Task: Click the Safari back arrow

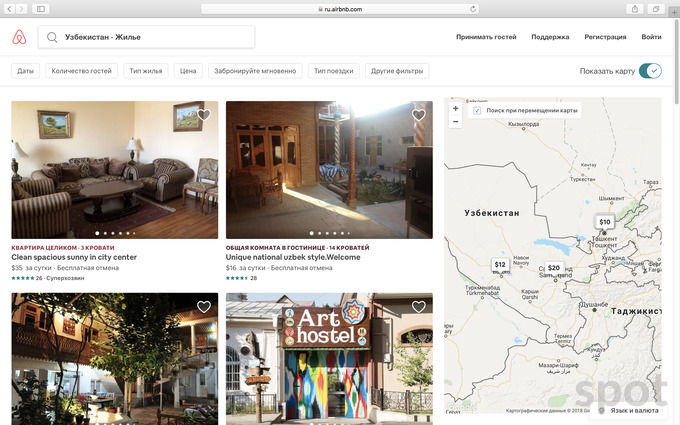Action: 9,8
